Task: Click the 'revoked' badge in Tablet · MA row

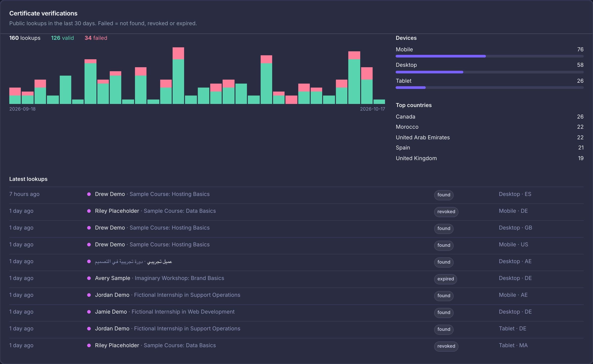Action: click(446, 346)
